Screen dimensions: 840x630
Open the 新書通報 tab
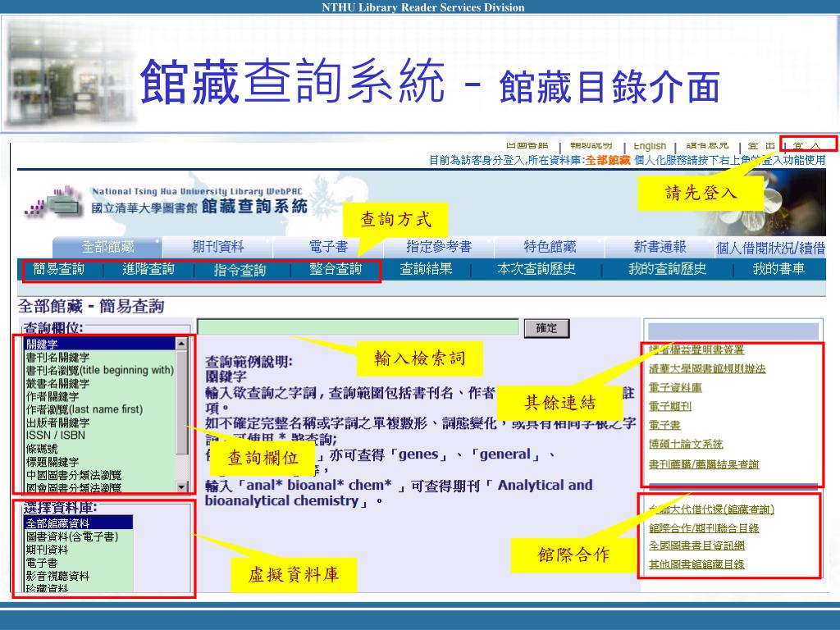(660, 247)
